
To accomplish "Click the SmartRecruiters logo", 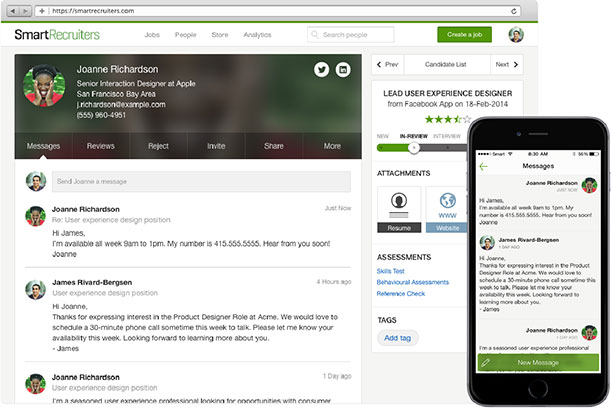I will (57, 35).
